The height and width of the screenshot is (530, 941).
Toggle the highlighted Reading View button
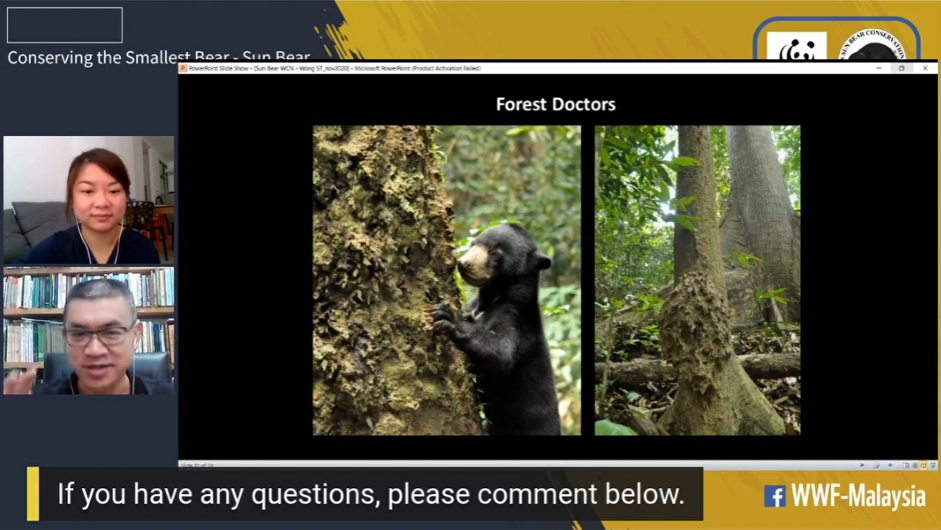(x=924, y=465)
